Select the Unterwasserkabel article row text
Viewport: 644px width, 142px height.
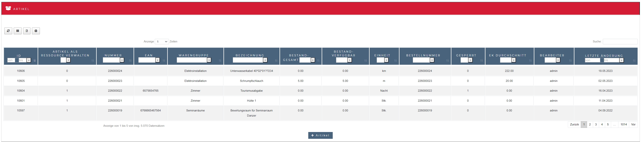[x=251, y=71]
